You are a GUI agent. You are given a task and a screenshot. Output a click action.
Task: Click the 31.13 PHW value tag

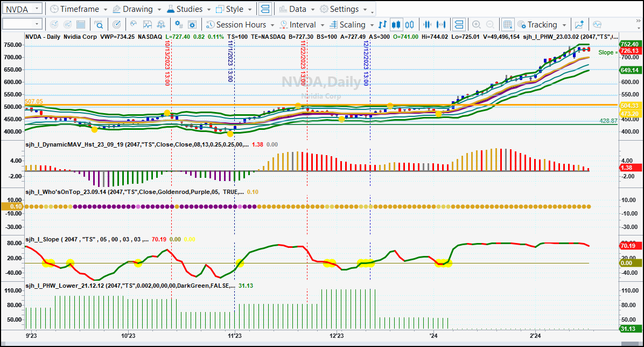629,329
